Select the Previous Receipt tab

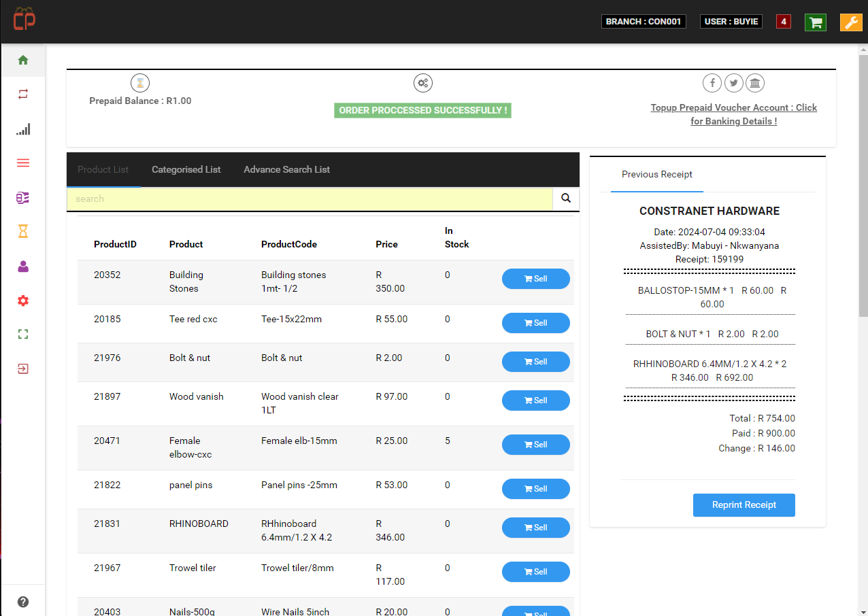[x=656, y=174]
